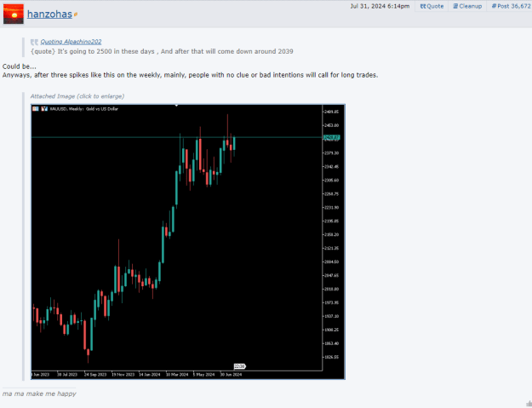532x408 pixels.
Task: Enlarge the attached XAUUSD weekly chart
Action: coord(188,242)
